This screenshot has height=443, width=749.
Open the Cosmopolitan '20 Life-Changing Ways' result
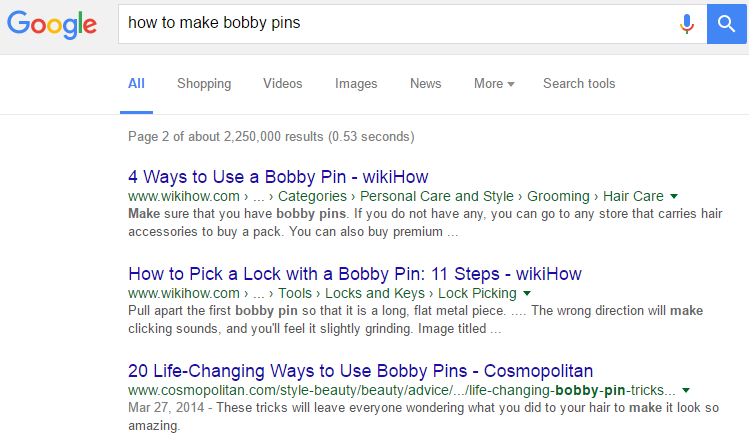361,370
